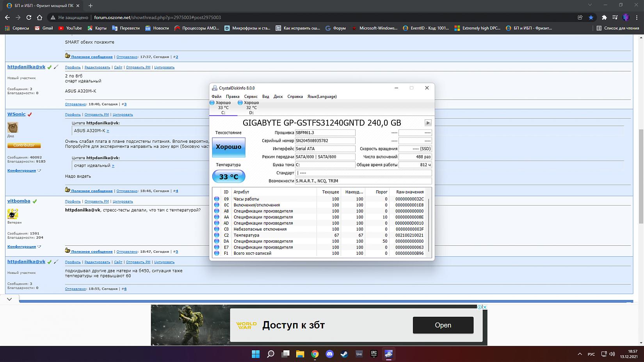Select the D: disk status indicator
Viewport: 644px width, 362px height.
[251, 107]
